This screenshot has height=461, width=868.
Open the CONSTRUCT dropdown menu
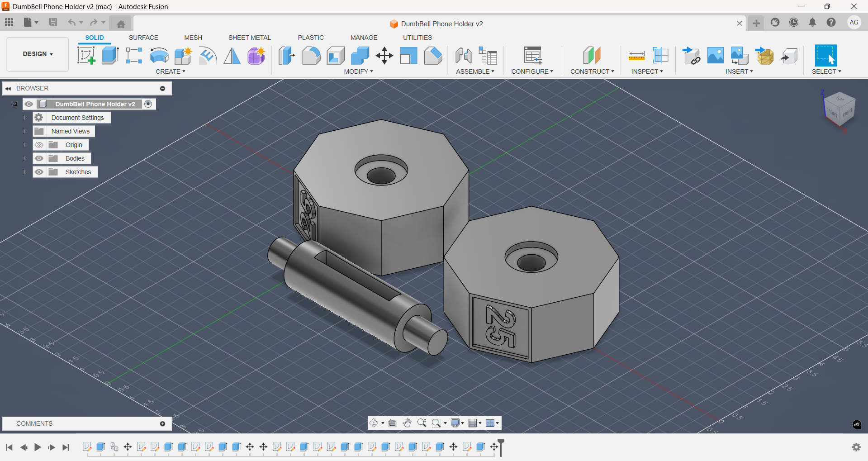click(592, 71)
